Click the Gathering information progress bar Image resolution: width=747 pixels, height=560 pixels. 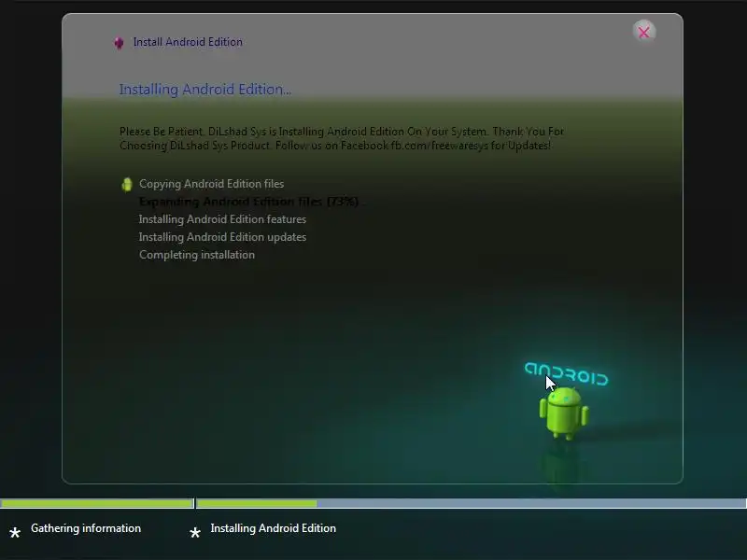[97, 503]
